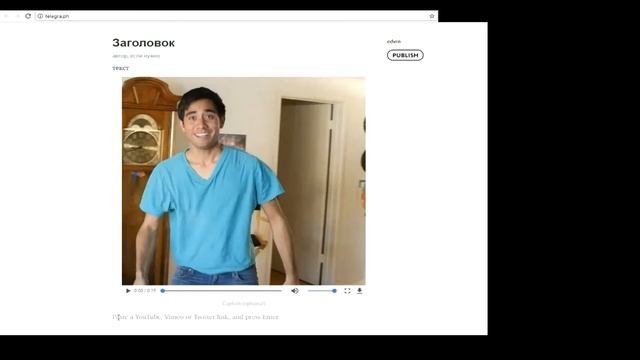Click the 'текст' paragraph
The image size is (640, 360).
click(120, 68)
